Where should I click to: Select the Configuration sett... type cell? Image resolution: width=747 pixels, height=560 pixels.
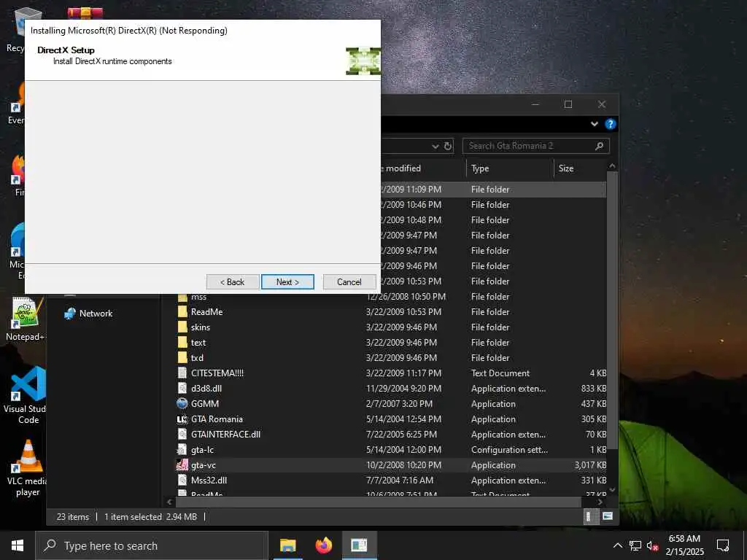coord(509,449)
